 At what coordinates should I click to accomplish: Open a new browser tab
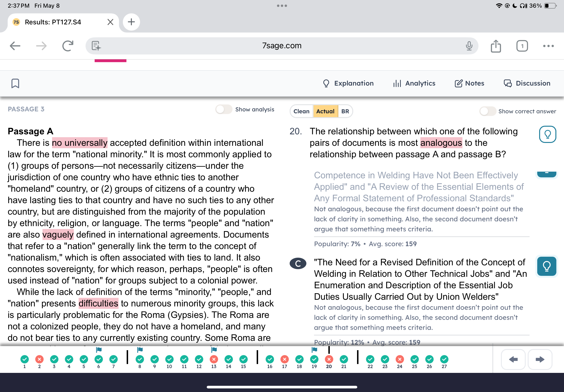pos(131,22)
